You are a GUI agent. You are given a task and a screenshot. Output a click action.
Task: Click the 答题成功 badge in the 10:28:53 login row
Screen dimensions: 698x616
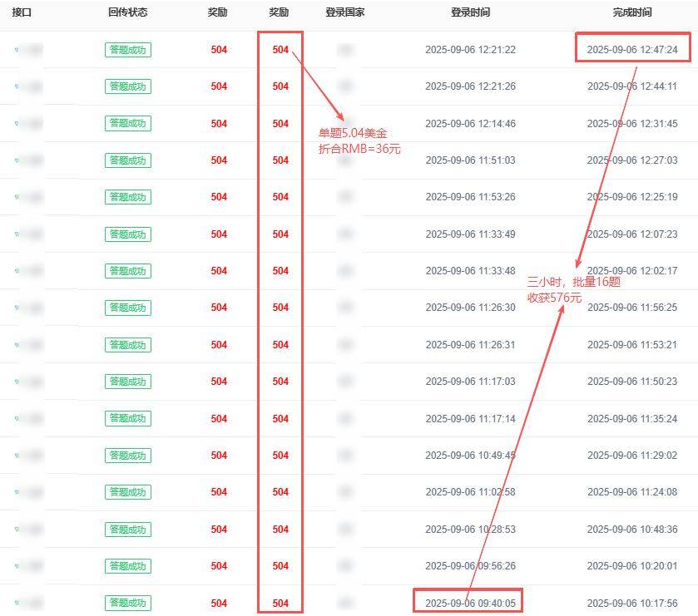127,530
